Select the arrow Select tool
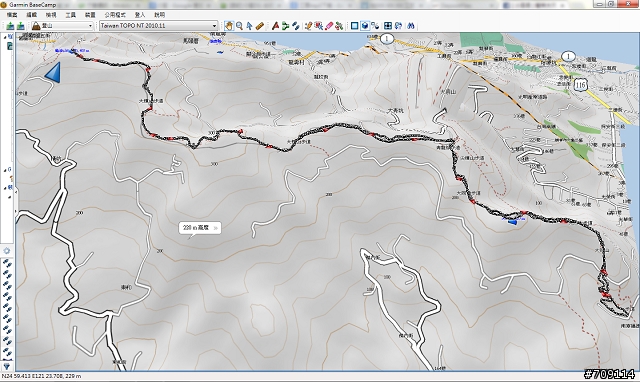 click(x=249, y=26)
